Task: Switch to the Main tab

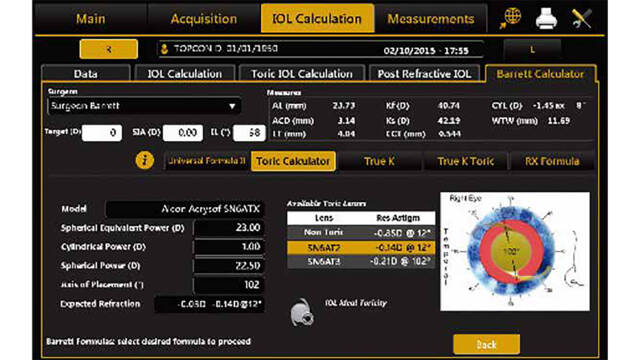Action: tap(91, 19)
